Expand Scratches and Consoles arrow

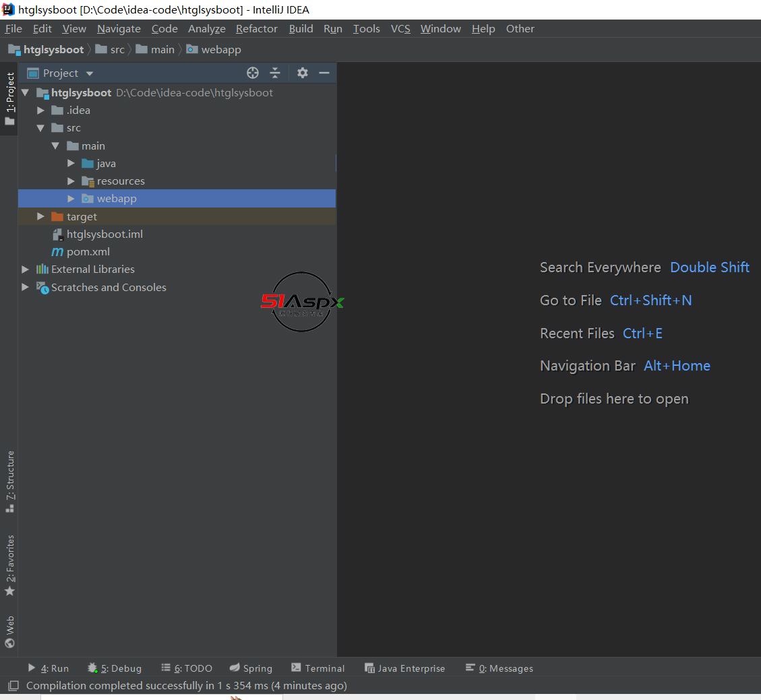(x=25, y=287)
